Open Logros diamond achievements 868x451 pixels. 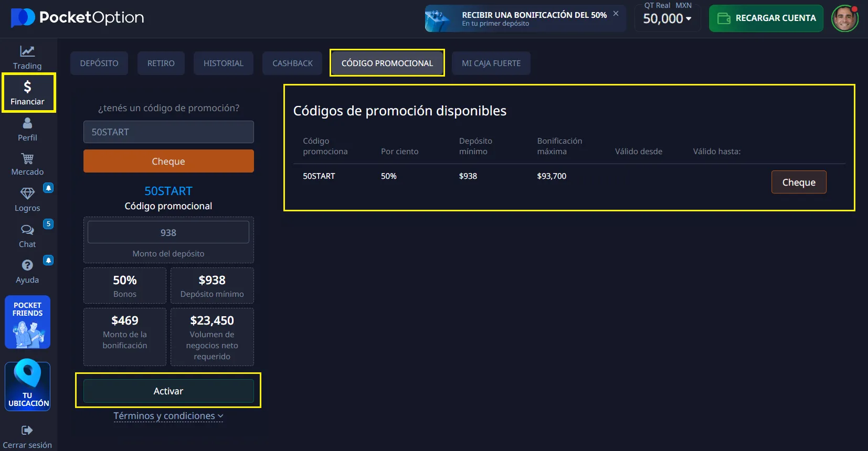point(27,199)
